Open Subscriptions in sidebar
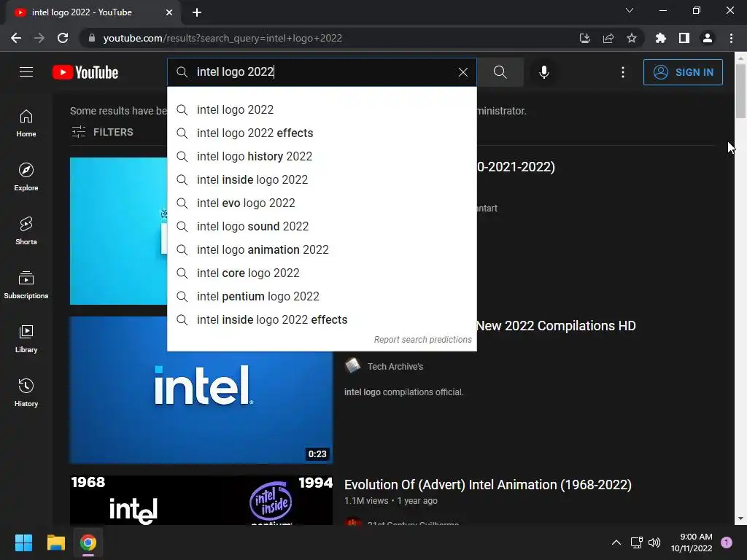 (26, 285)
